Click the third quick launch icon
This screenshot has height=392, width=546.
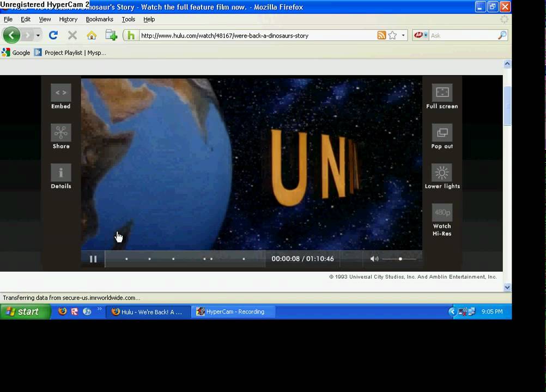(87, 311)
